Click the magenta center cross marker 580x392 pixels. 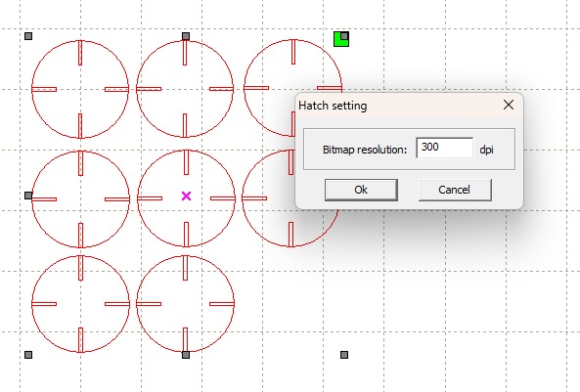click(187, 196)
